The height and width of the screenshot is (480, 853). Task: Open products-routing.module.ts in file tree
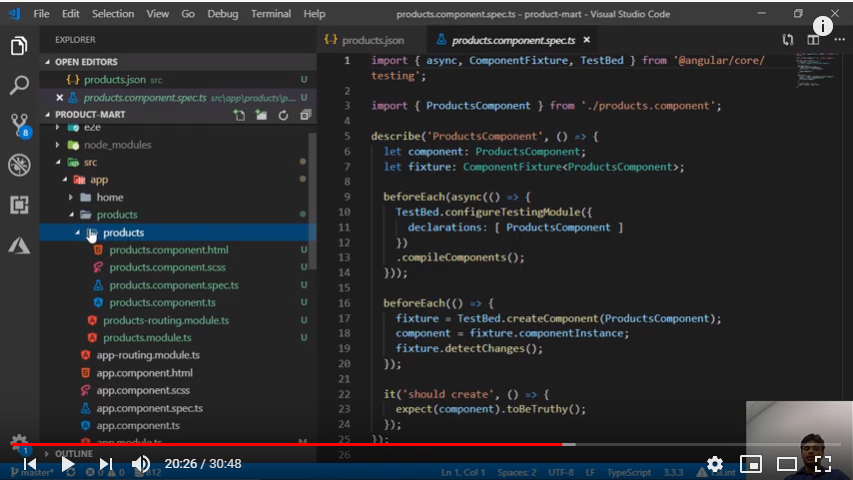(165, 320)
